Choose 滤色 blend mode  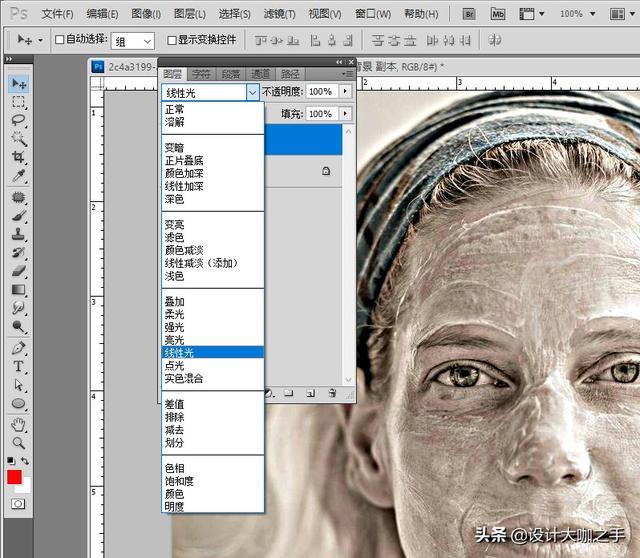pos(213,237)
